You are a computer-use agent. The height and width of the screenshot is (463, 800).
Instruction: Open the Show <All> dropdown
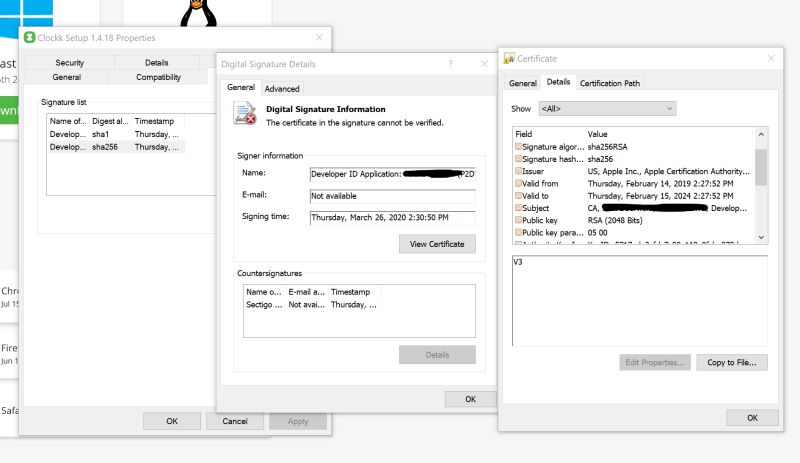(x=607, y=109)
